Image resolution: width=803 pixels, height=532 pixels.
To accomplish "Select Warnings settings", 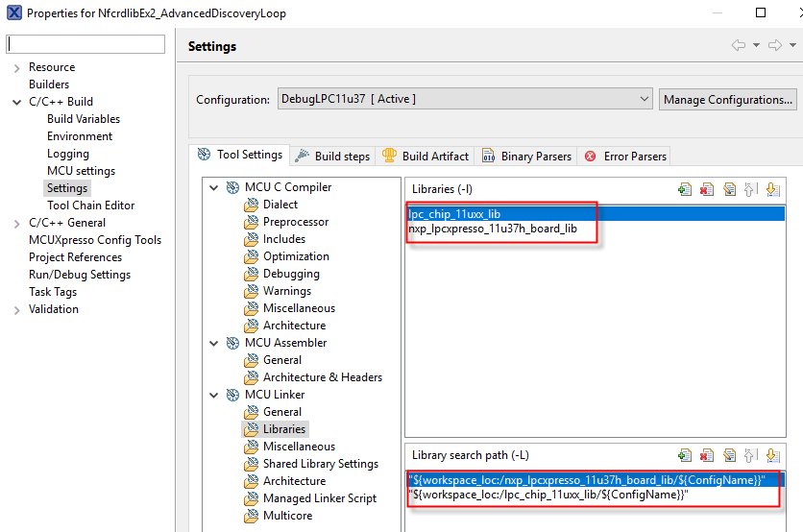I will pos(287,291).
